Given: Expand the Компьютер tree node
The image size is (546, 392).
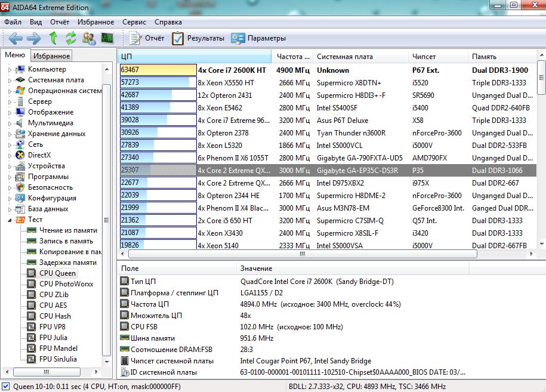Looking at the screenshot, I should 10,69.
